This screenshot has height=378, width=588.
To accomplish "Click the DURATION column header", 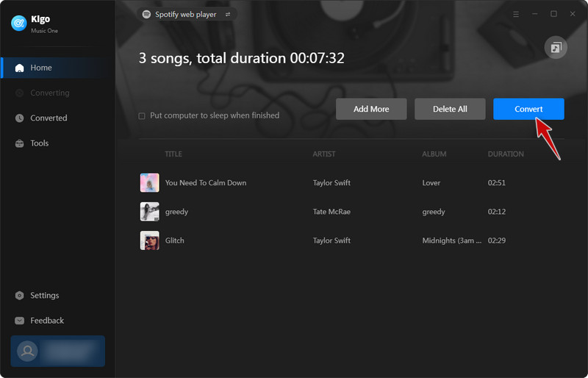I will pyautogui.click(x=506, y=154).
